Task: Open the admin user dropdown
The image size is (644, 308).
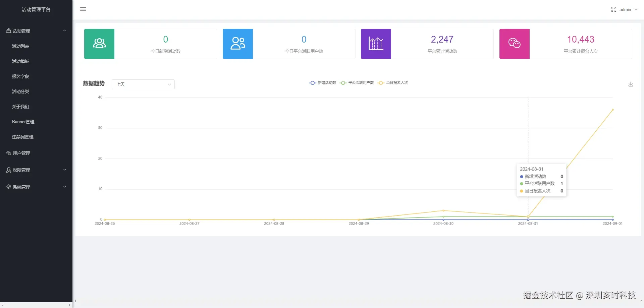Action: coord(628,9)
